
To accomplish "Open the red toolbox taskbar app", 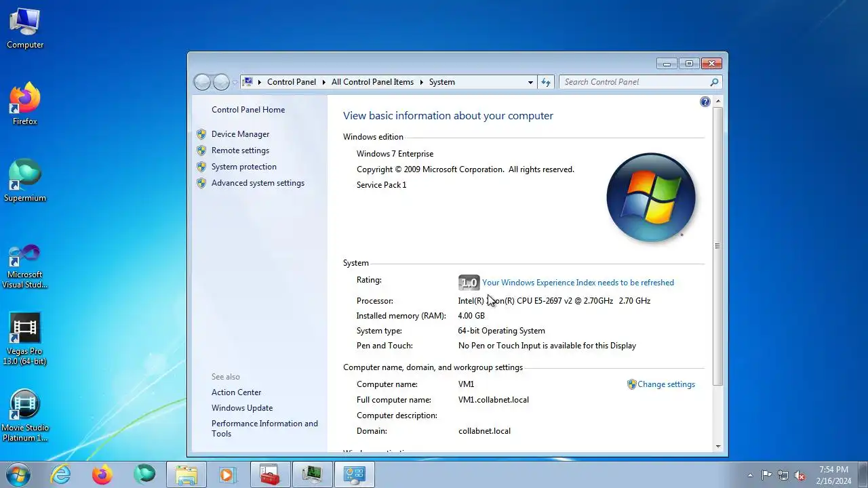I will click(x=270, y=474).
